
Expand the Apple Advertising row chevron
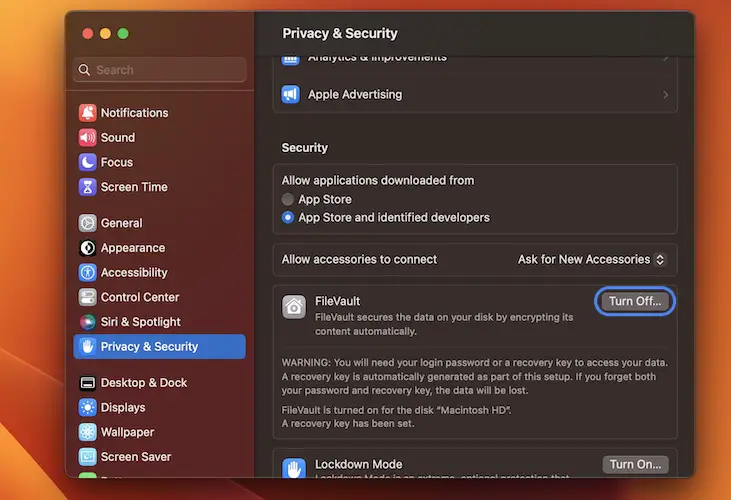[665, 95]
